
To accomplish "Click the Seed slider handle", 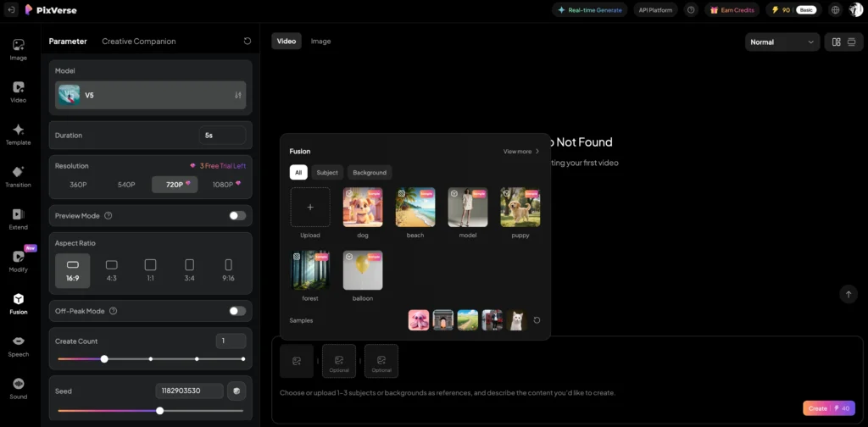I will 160,410.
